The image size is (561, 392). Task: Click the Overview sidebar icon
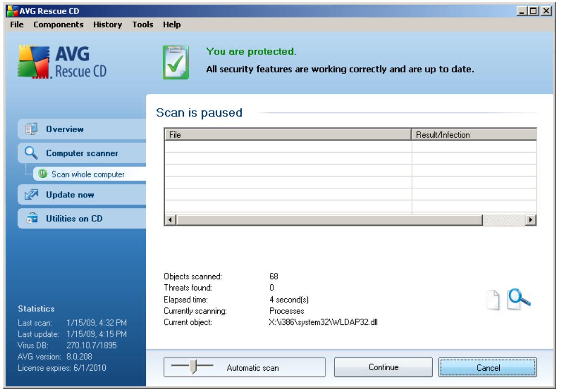(x=31, y=129)
